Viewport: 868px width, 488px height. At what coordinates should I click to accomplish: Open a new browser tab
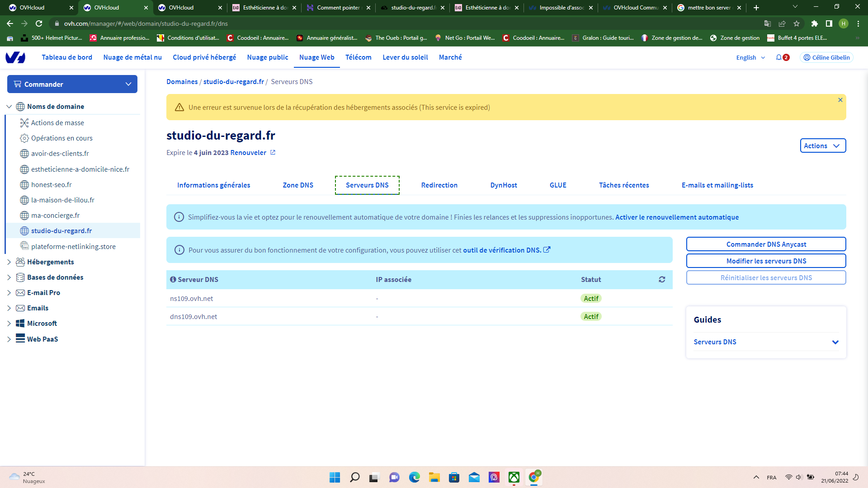pos(756,8)
